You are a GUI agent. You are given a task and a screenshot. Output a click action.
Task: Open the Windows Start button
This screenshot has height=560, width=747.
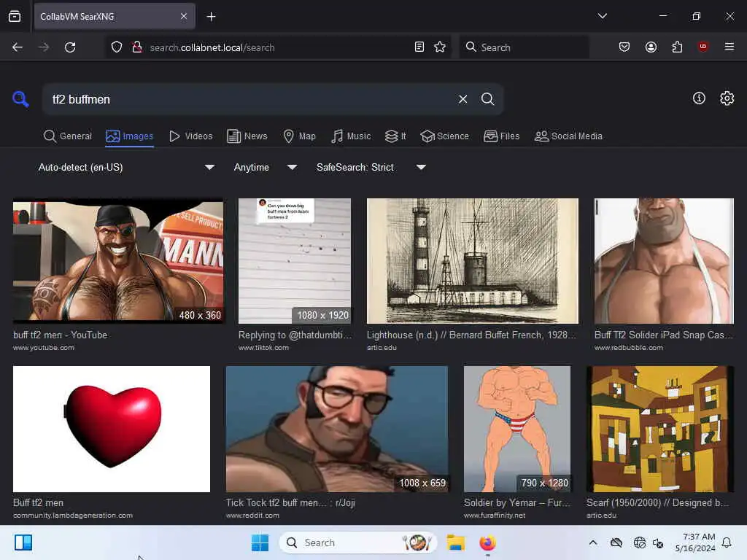click(x=260, y=542)
